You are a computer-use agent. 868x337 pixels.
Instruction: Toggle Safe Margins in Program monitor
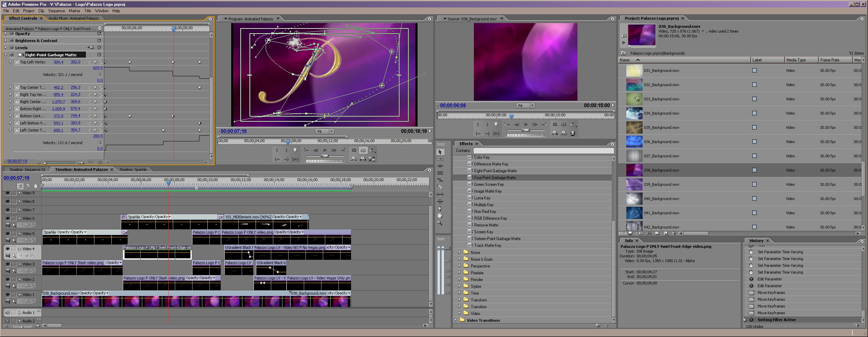point(363,150)
